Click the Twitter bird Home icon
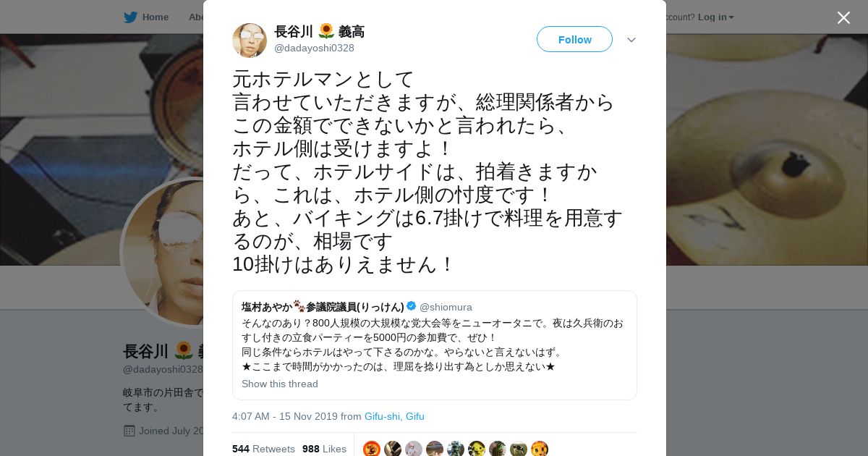The image size is (868, 456). tap(130, 17)
